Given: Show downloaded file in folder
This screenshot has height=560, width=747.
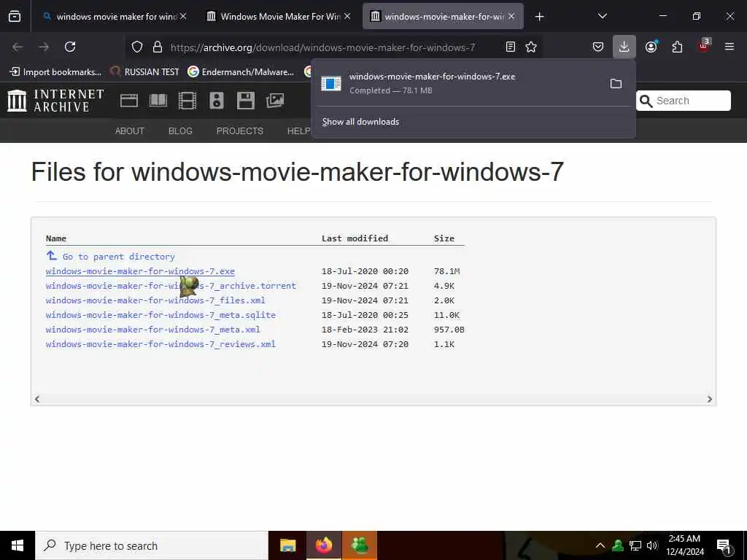Looking at the screenshot, I should [616, 83].
